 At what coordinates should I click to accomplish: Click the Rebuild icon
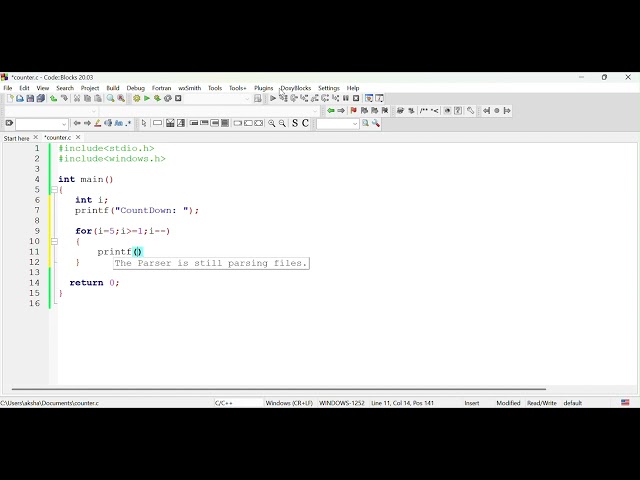(168, 98)
